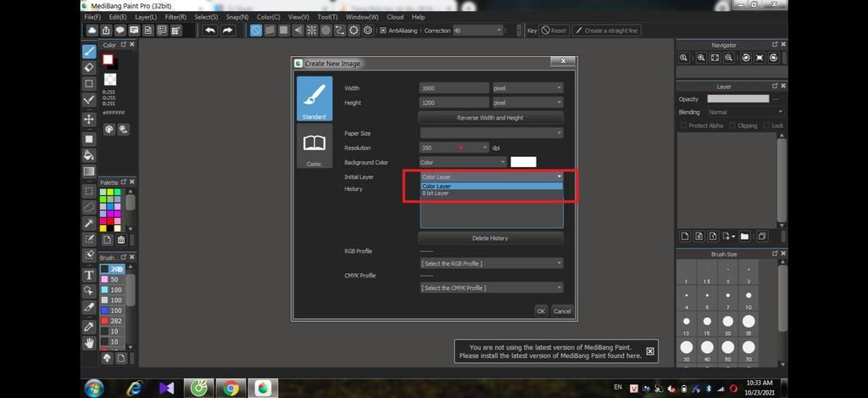Enable the Grid snap icon
This screenshot has width=868, height=398.
coord(283,31)
